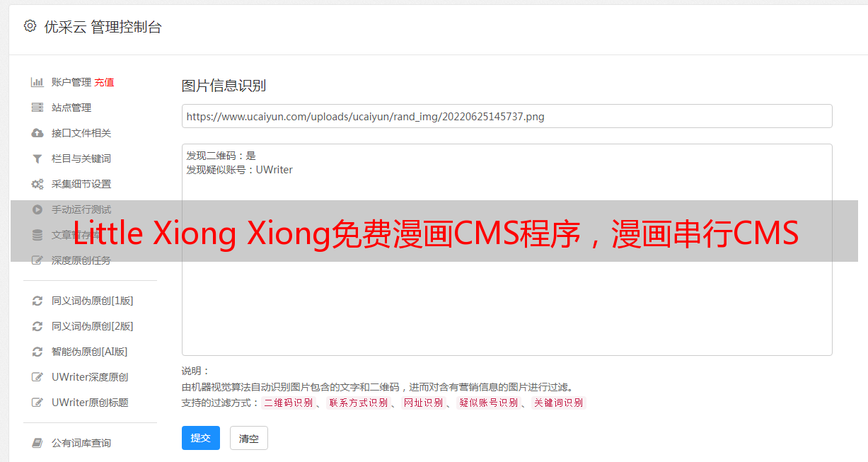
Task: Open 站点管理 in the sidebar
Action: 71,108
